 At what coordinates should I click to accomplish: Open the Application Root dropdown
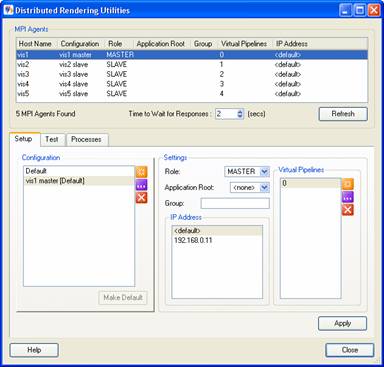point(250,188)
